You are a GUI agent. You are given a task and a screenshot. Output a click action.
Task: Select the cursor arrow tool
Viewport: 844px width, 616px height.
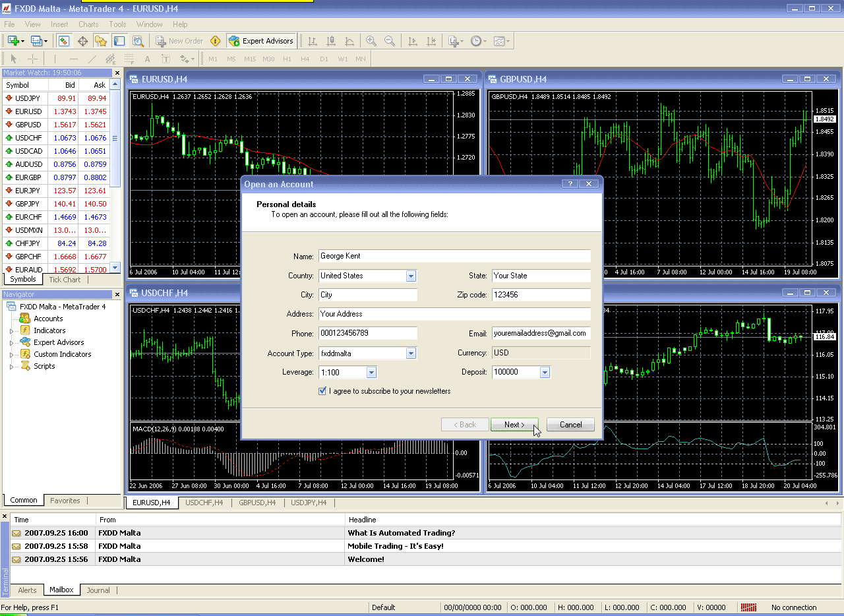[x=14, y=59]
